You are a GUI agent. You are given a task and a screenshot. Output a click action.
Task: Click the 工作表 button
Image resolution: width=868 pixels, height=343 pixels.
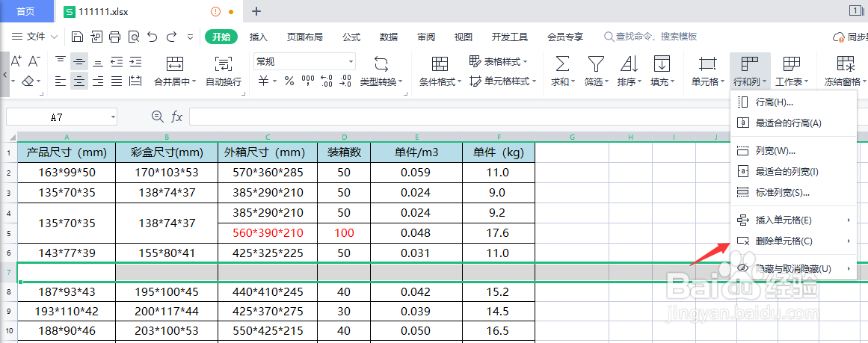(x=792, y=72)
